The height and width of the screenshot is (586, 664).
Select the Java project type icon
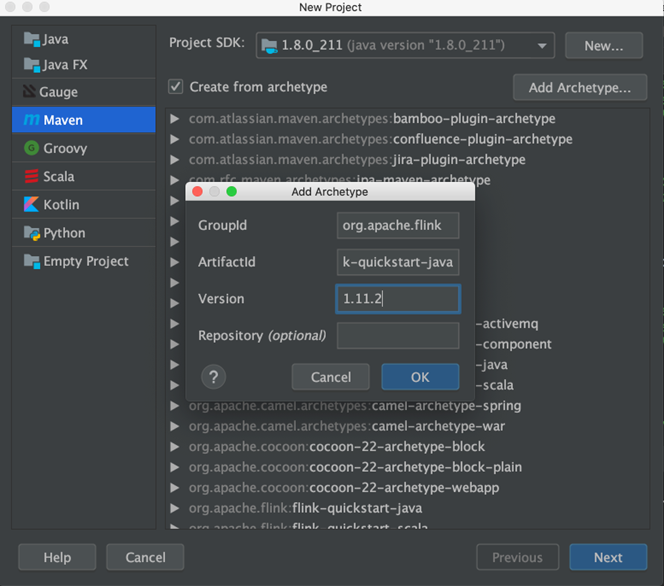(32, 39)
